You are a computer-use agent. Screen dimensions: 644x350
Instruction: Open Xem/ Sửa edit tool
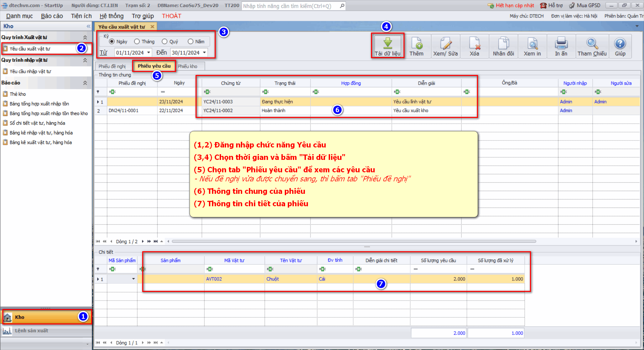445,43
